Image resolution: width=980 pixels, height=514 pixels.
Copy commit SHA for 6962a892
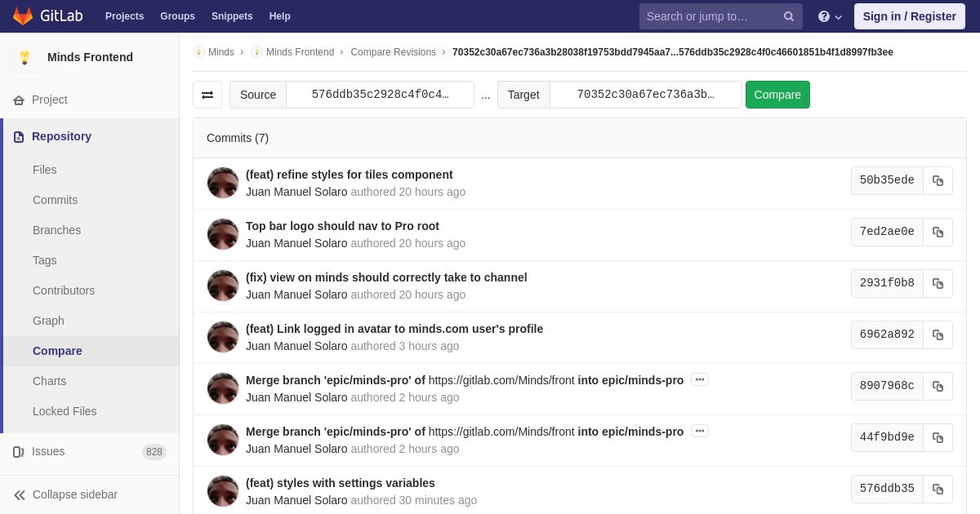pos(938,335)
